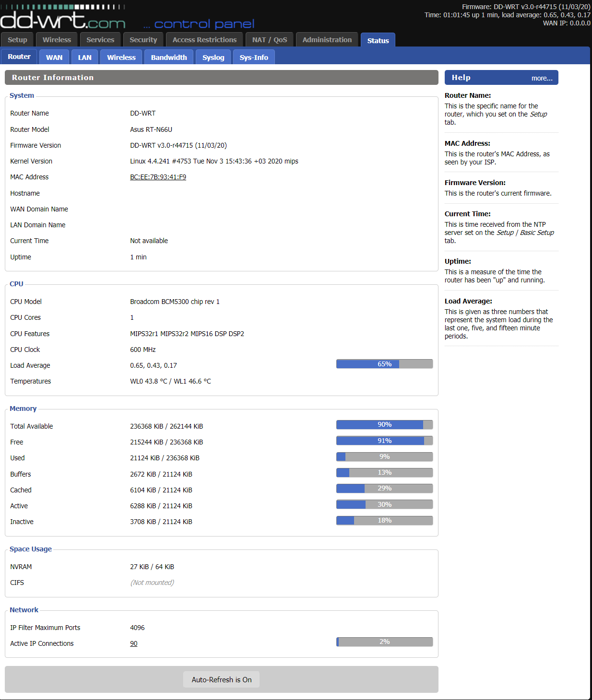This screenshot has height=700, width=592.
Task: Switch to the WAN sub-tab
Action: pyautogui.click(x=54, y=57)
